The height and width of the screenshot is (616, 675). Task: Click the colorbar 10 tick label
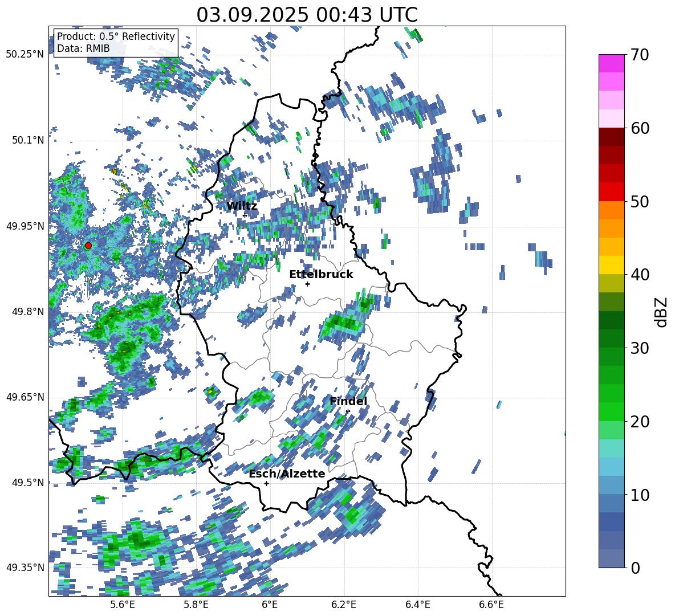640,495
